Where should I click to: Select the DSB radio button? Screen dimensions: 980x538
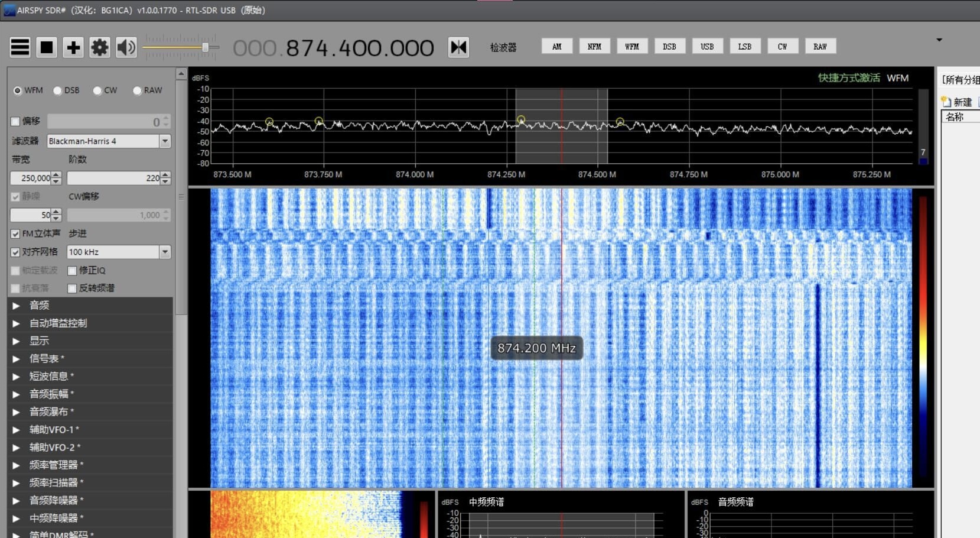pyautogui.click(x=58, y=90)
